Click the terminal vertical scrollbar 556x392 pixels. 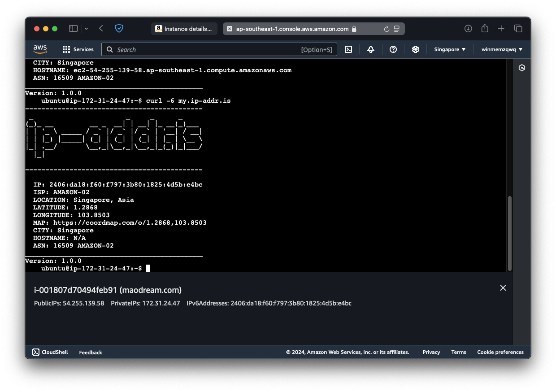tap(510, 233)
